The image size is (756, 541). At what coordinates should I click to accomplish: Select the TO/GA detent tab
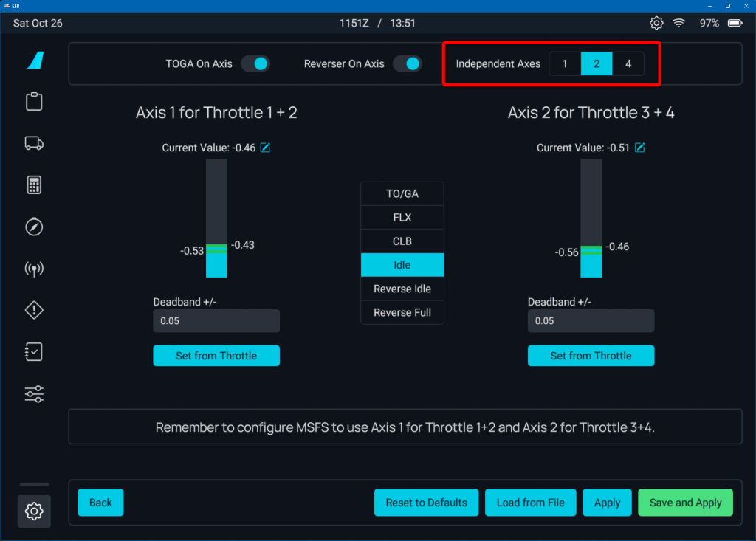(402, 194)
